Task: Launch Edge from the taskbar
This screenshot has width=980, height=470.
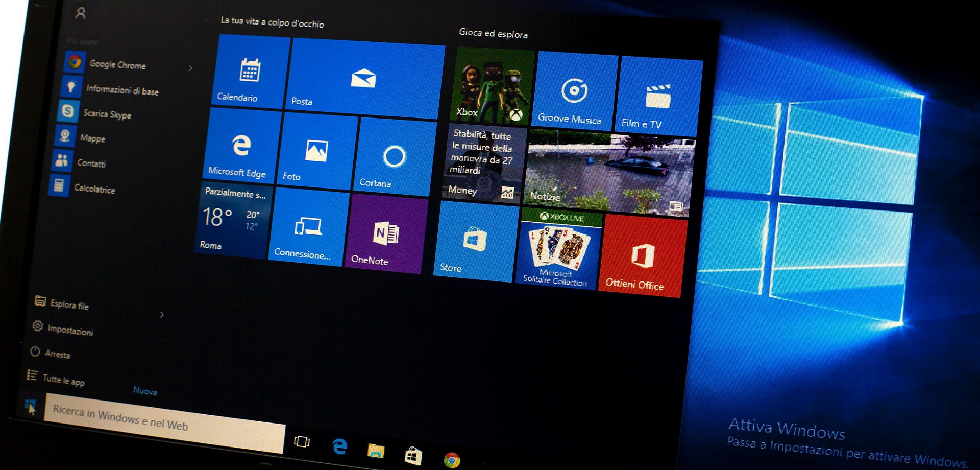Action: 339,446
